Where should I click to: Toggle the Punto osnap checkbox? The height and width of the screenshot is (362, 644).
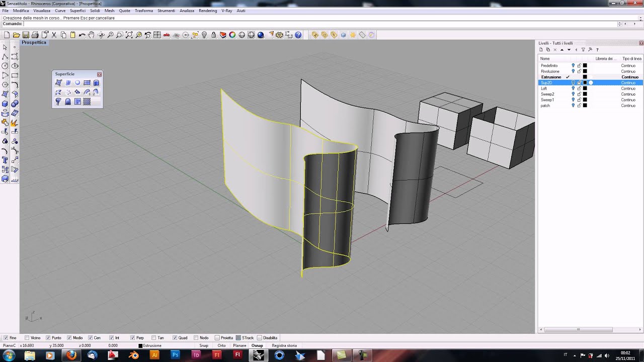[48, 338]
